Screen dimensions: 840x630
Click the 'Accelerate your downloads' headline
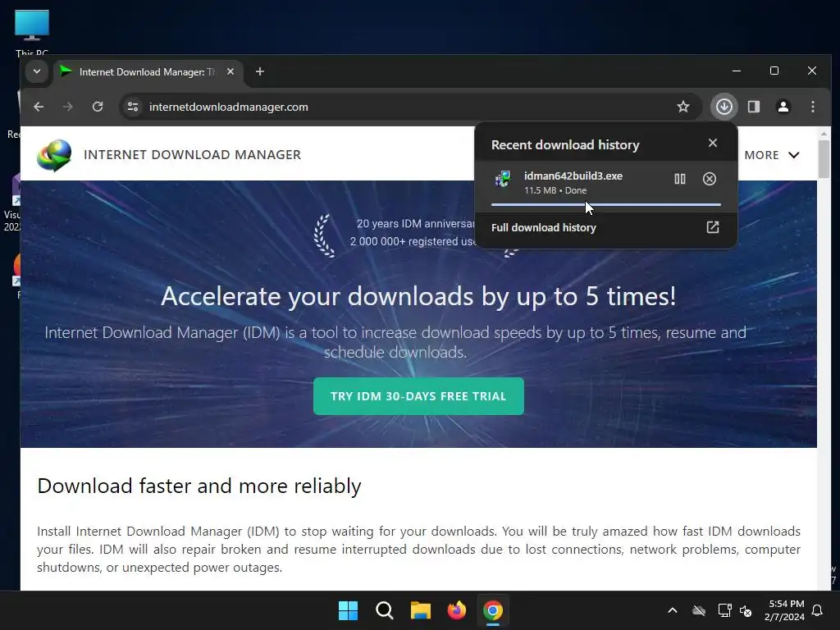click(x=418, y=296)
